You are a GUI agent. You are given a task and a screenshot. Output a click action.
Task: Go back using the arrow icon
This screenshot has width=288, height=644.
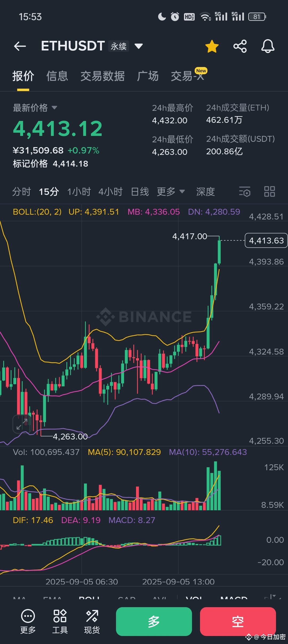pos(20,46)
